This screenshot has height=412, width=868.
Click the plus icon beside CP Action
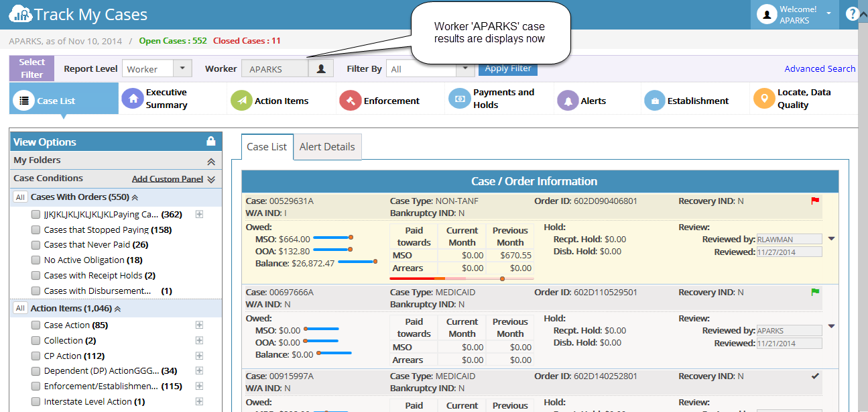[x=199, y=356]
